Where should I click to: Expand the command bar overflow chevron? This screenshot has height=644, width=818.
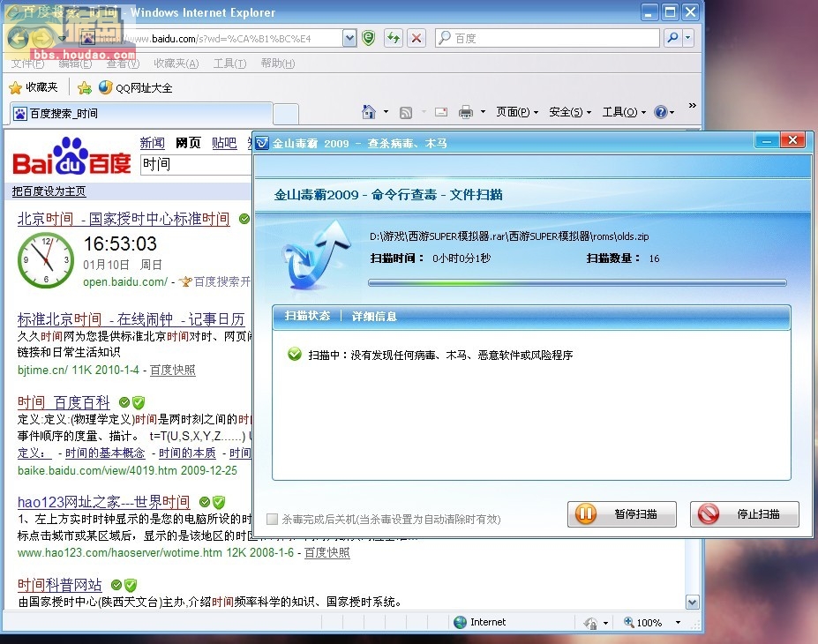(693, 105)
